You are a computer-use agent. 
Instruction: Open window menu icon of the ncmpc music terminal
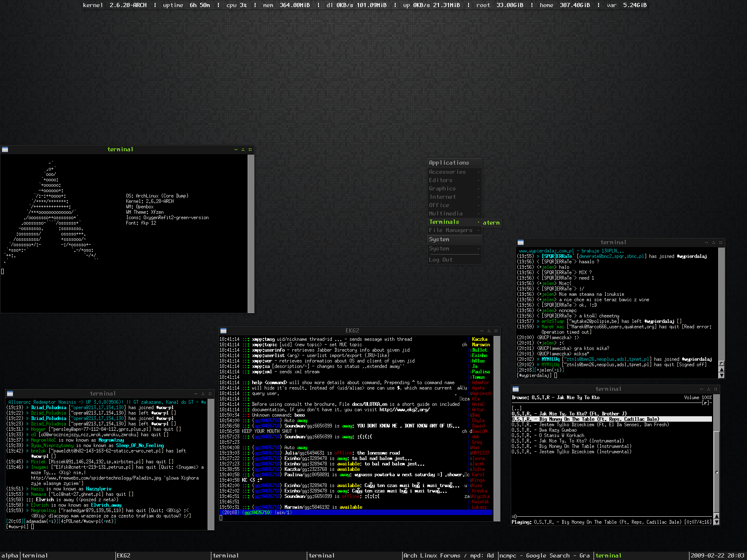click(516, 389)
